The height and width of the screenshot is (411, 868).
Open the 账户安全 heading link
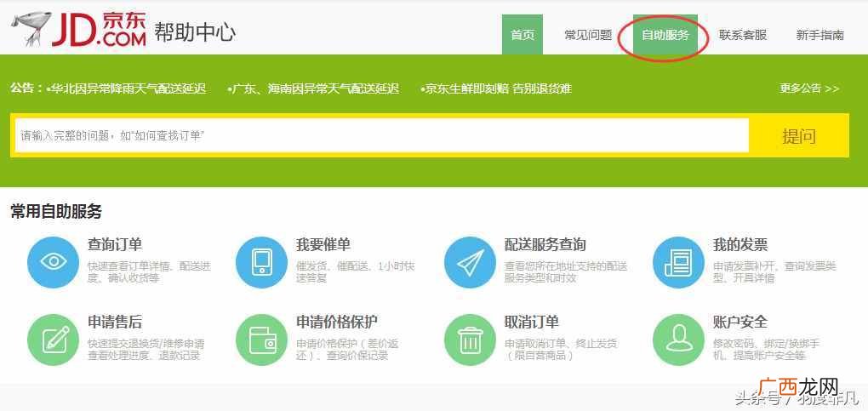tap(740, 322)
